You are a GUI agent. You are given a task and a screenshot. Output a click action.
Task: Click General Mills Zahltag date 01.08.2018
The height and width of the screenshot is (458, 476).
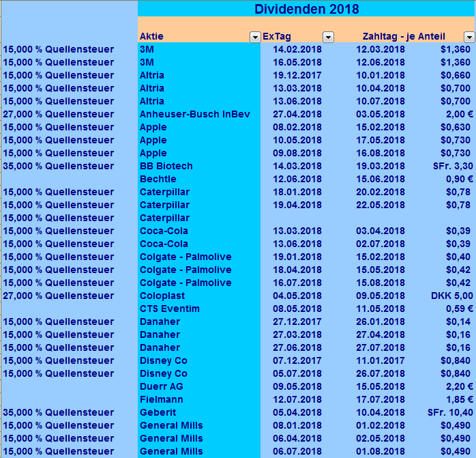click(x=381, y=451)
